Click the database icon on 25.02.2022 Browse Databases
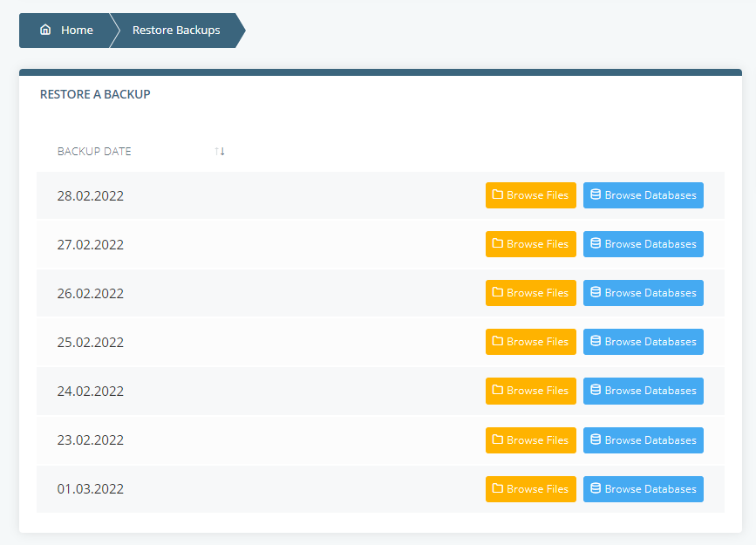Image resolution: width=756 pixels, height=545 pixels. tap(596, 341)
